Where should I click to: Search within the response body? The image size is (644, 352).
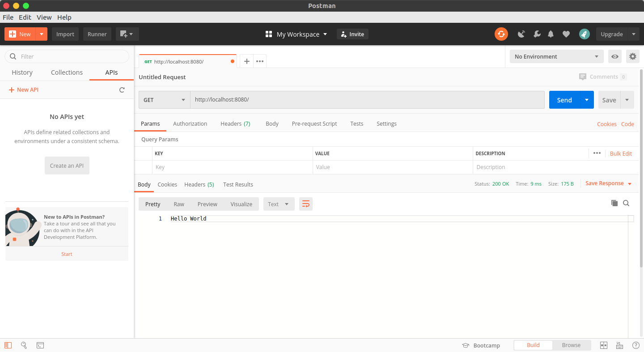click(x=626, y=203)
